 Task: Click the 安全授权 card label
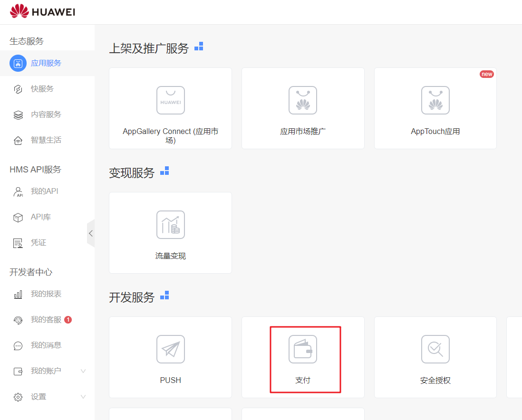[x=435, y=381]
